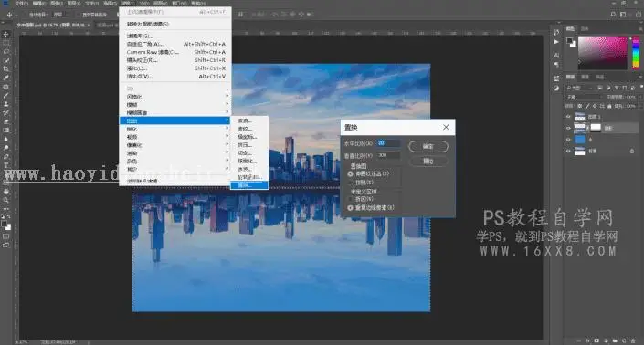This screenshot has width=644, height=345.
Task: Hide the 图层 1 layer with its eye
Action: (x=568, y=117)
